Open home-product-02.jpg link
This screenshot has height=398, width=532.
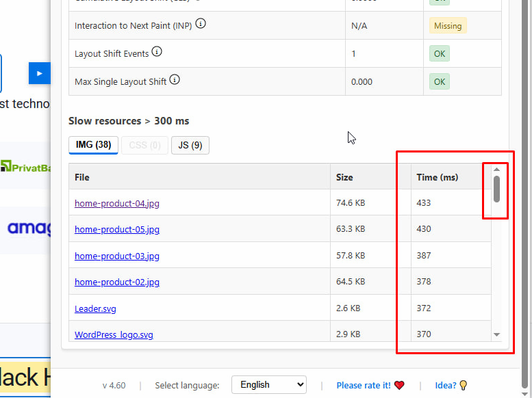pyautogui.click(x=117, y=282)
